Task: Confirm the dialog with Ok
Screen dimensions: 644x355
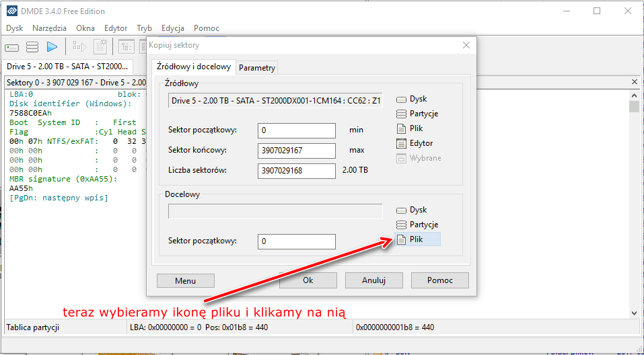Action: [308, 280]
